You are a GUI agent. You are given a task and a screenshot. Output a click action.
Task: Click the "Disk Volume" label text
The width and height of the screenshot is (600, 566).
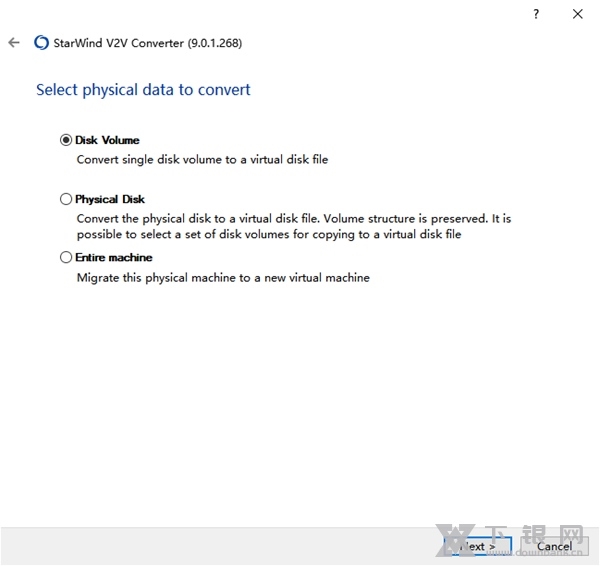click(x=107, y=141)
